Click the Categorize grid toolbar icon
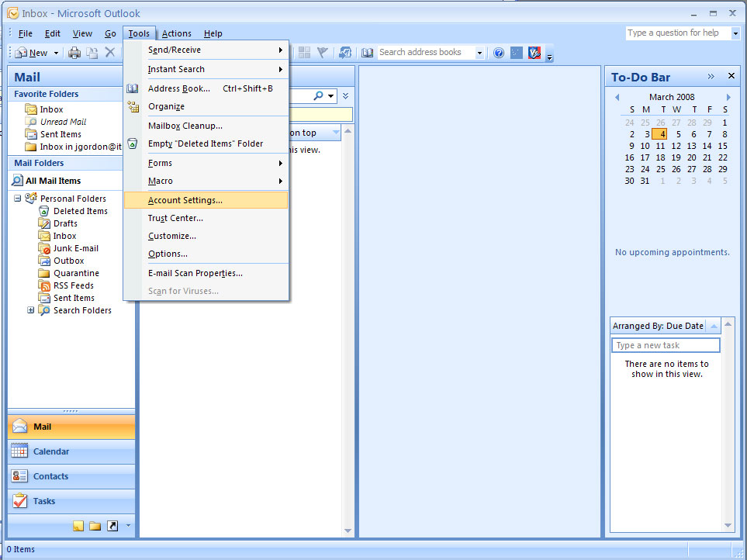 (304, 53)
